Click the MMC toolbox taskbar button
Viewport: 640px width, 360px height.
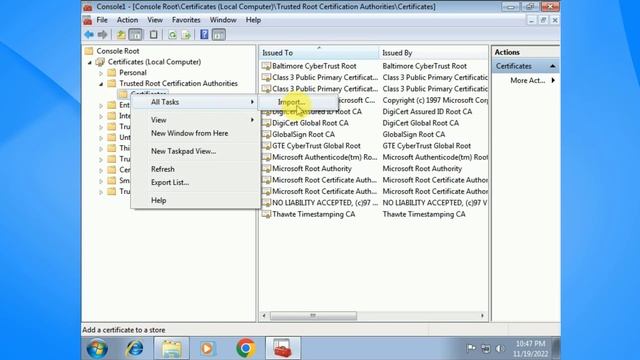[x=283, y=348]
